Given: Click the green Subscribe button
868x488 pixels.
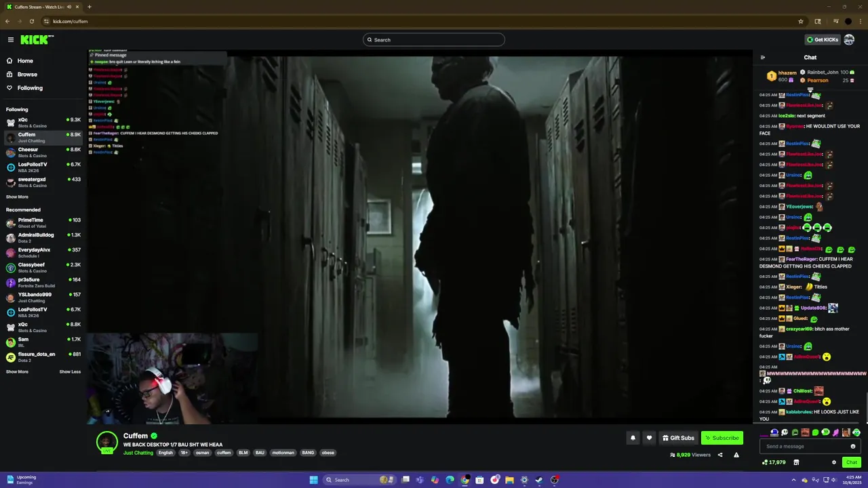Looking at the screenshot, I should (722, 438).
